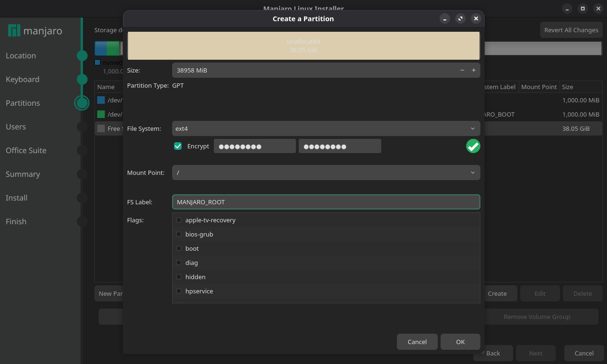Image resolution: width=607 pixels, height=364 pixels.
Task: Select the Keyboard step in the sidebar
Action: click(22, 79)
